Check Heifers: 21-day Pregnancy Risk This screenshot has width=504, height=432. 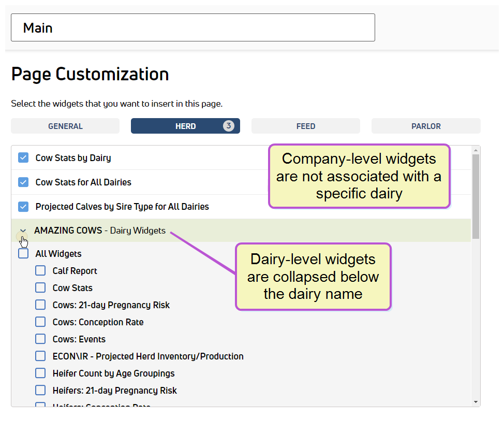40,390
